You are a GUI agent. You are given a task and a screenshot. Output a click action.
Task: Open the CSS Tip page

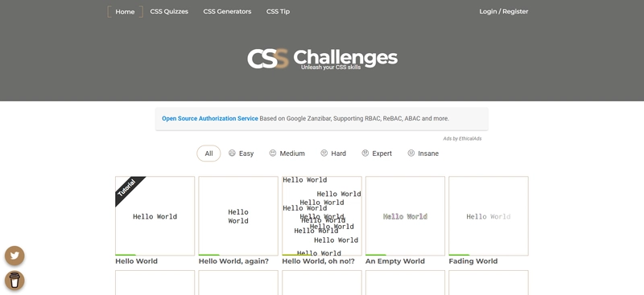click(x=278, y=11)
